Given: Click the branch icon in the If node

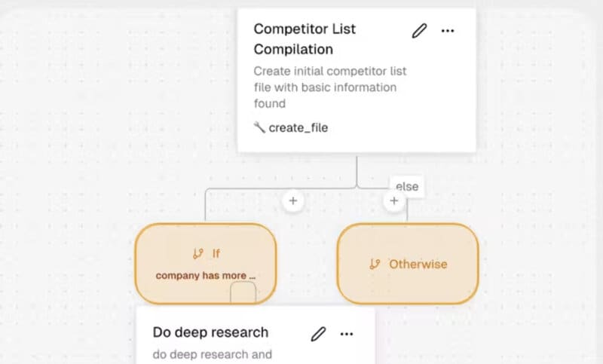Looking at the screenshot, I should [198, 254].
